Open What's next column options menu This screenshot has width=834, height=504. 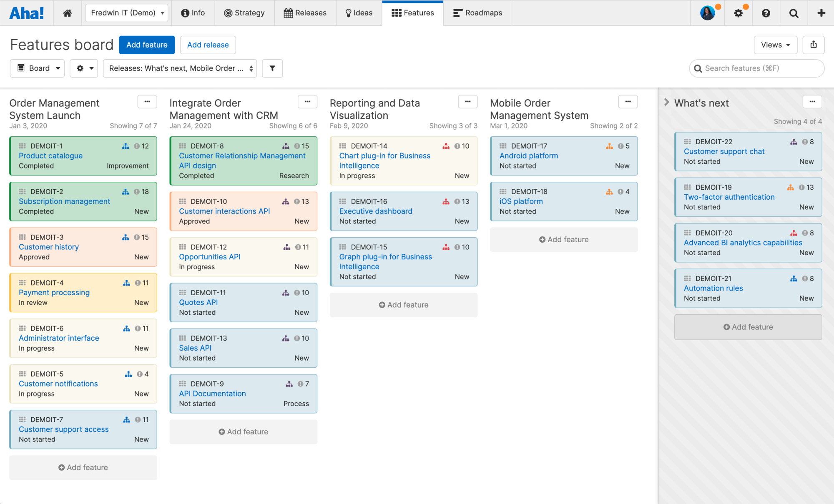[812, 102]
